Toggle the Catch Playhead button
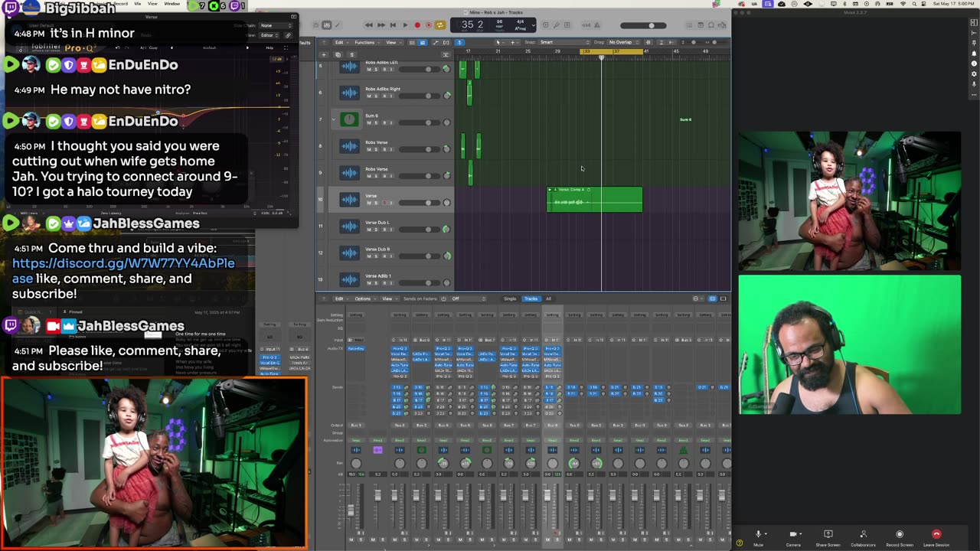The height and width of the screenshot is (551, 980). tap(459, 42)
